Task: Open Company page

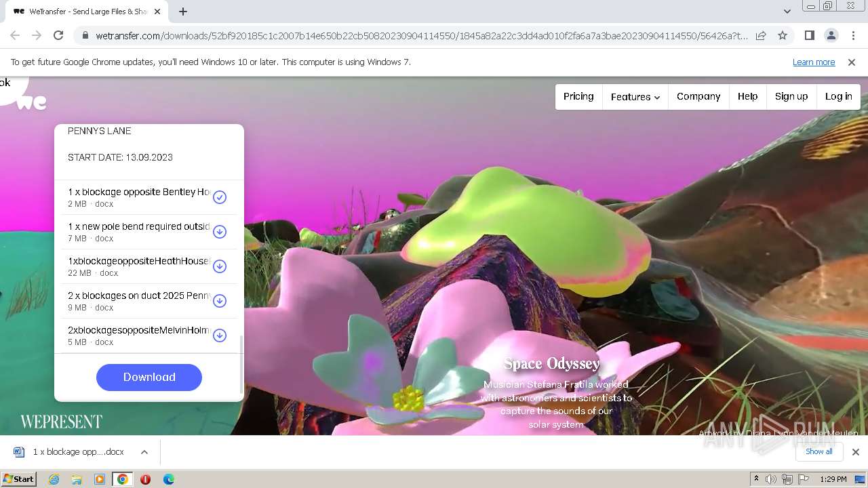Action: (x=698, y=97)
